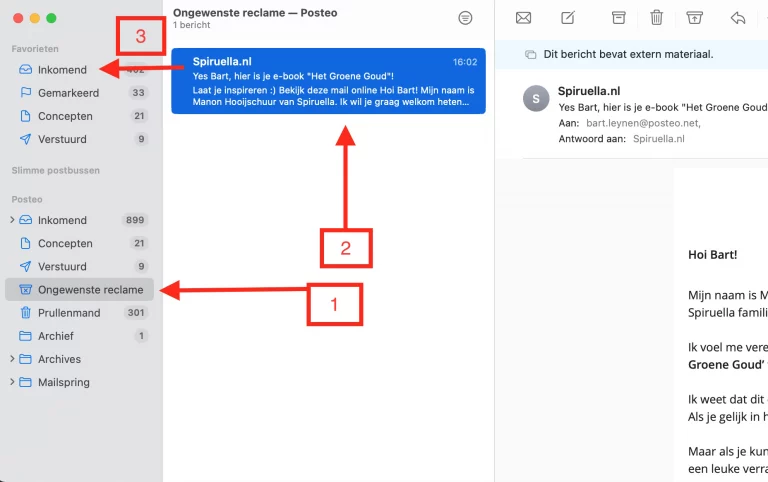This screenshot has height=482, width=768.
Task: Open Posteo Inkomend mailbox with 899
Action: [x=80, y=220]
